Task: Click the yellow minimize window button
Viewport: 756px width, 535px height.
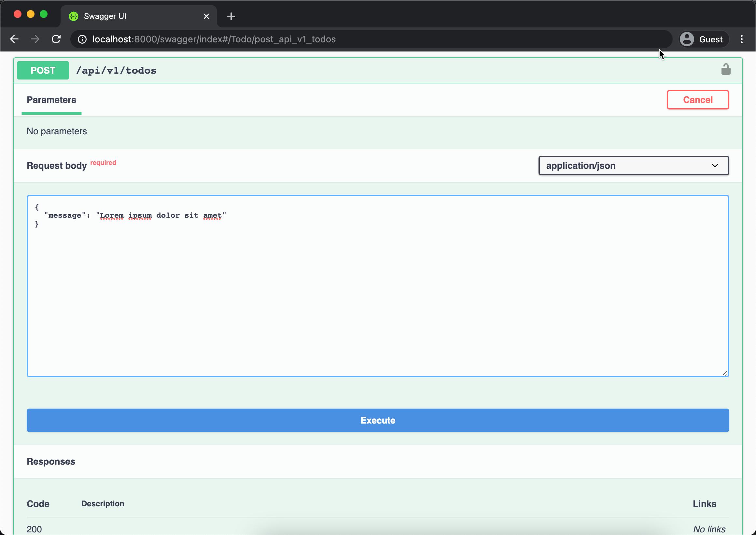Action: 31,14
